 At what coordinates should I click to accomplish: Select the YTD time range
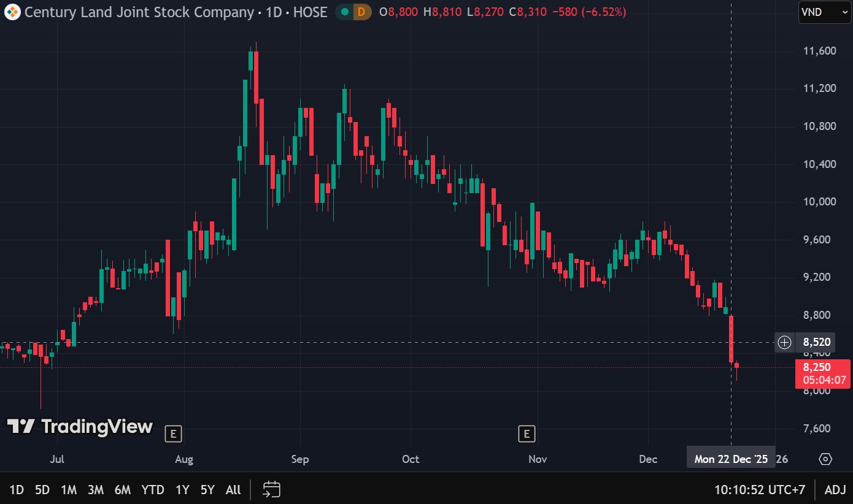coord(153,489)
